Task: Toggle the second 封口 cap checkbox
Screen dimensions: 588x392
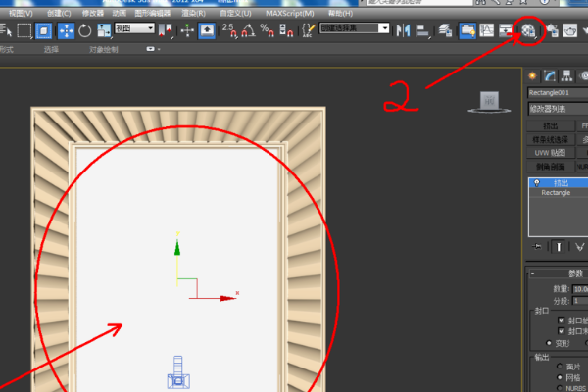Action: coord(561,331)
